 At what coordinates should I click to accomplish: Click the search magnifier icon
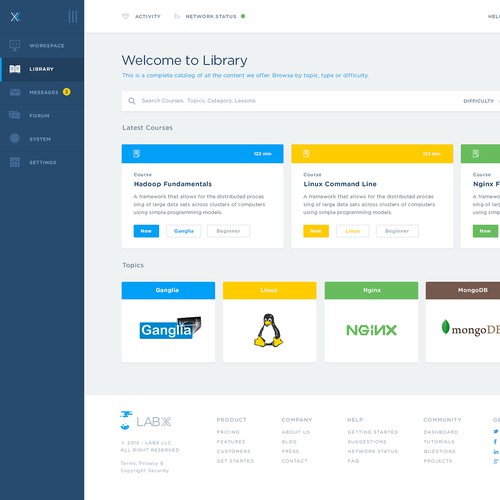coord(132,101)
